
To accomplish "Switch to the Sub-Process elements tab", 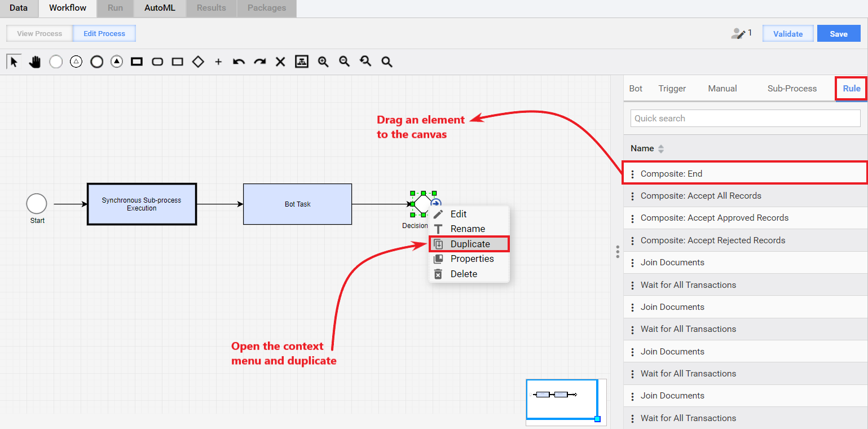I will [792, 88].
